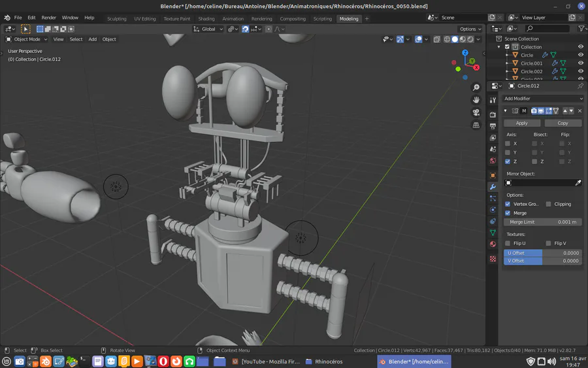Toggle camera view gizmo

(x=476, y=112)
